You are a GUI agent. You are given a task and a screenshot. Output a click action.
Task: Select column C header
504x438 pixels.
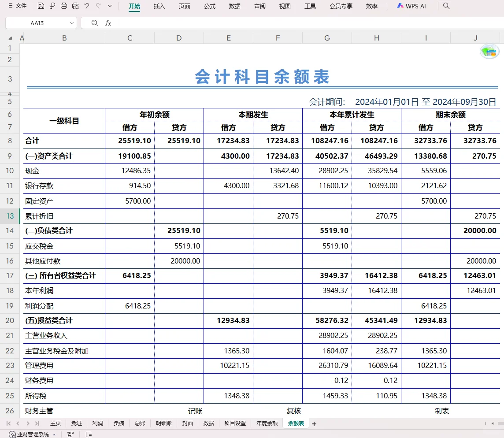(130, 38)
